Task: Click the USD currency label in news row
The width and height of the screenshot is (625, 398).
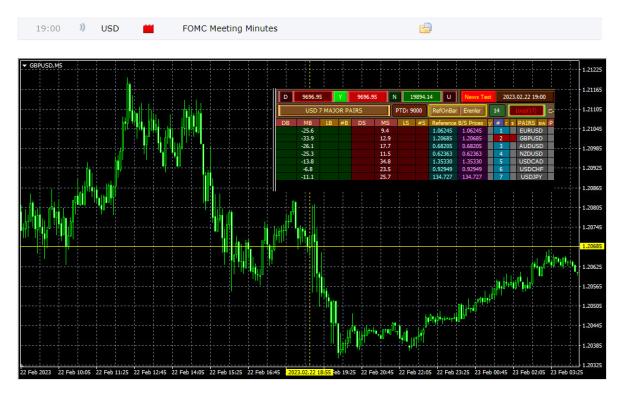Action: tap(110, 28)
